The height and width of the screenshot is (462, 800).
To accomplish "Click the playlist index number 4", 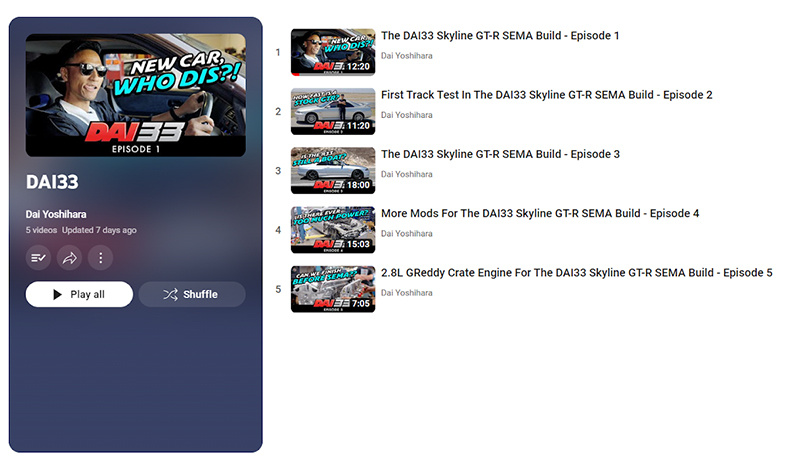I will coord(278,229).
